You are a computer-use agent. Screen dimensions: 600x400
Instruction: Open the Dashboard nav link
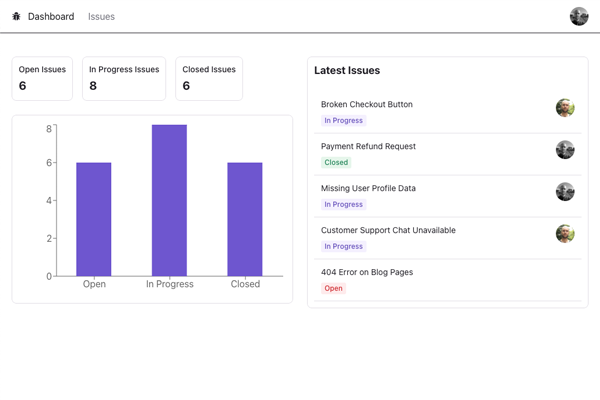point(51,17)
